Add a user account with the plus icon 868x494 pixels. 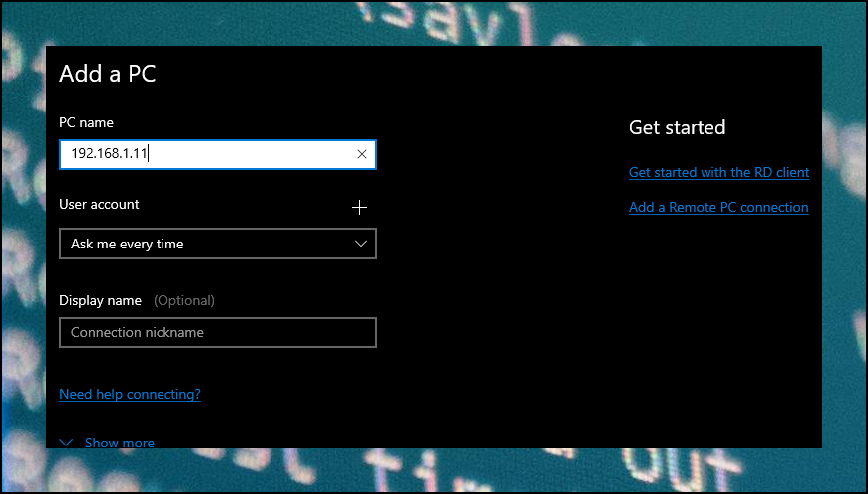pos(360,208)
